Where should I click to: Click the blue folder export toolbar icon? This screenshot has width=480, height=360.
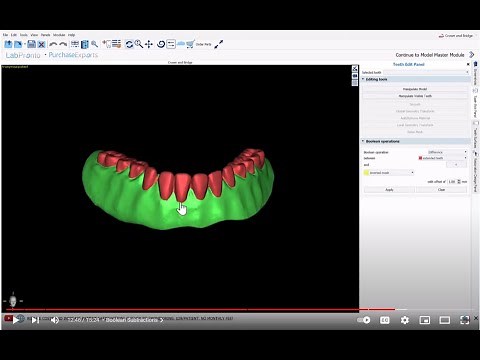pyautogui.click(x=18, y=44)
